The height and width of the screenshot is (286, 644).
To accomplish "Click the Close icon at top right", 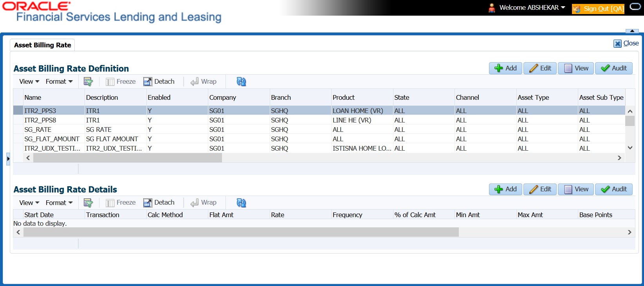I will tap(617, 43).
